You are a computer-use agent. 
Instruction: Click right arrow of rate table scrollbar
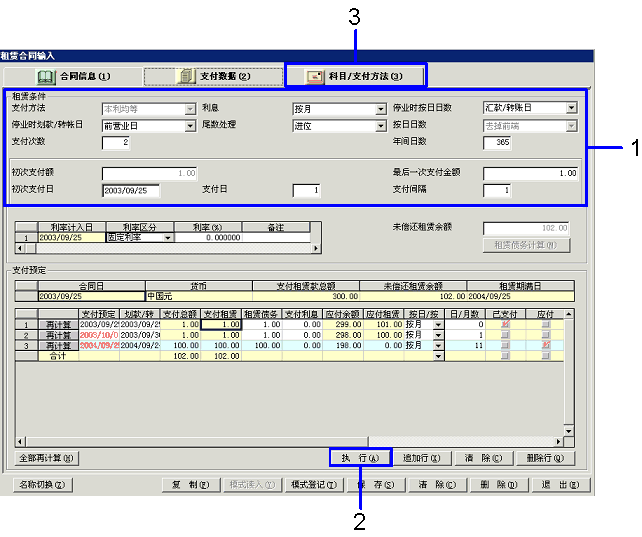(x=317, y=249)
